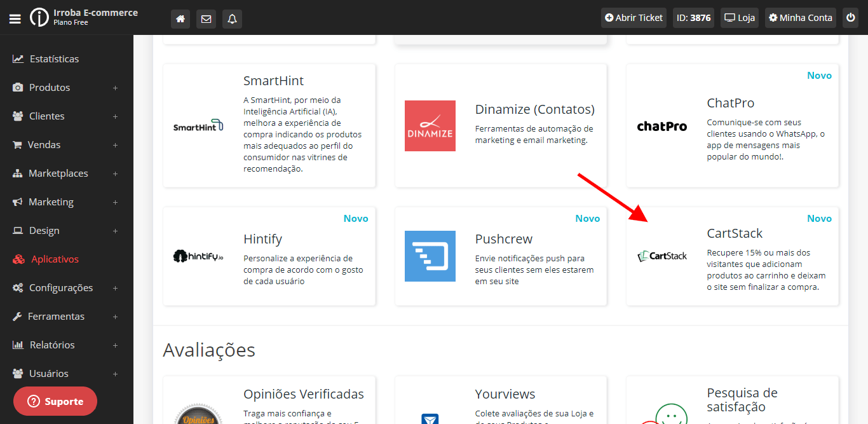Screen dimensions: 868x424
Task: Open the Dinamize (Contatos) app title
Action: [535, 109]
